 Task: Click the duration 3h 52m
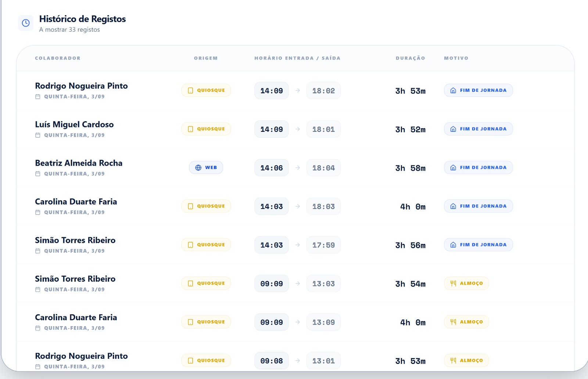click(x=410, y=129)
